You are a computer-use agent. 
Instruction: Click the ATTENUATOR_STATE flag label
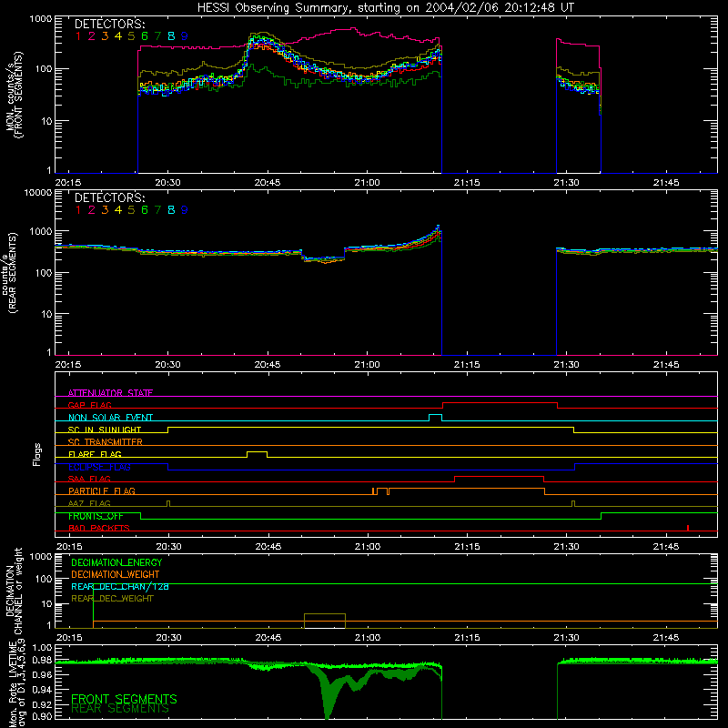110,393
